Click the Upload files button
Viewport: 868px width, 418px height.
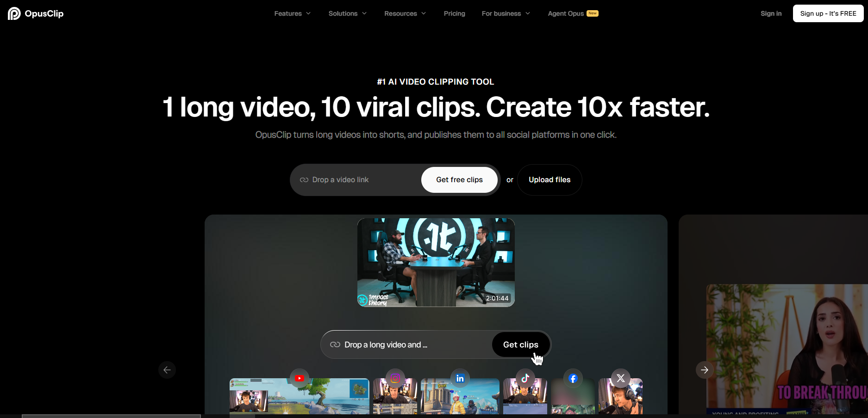pyautogui.click(x=550, y=180)
